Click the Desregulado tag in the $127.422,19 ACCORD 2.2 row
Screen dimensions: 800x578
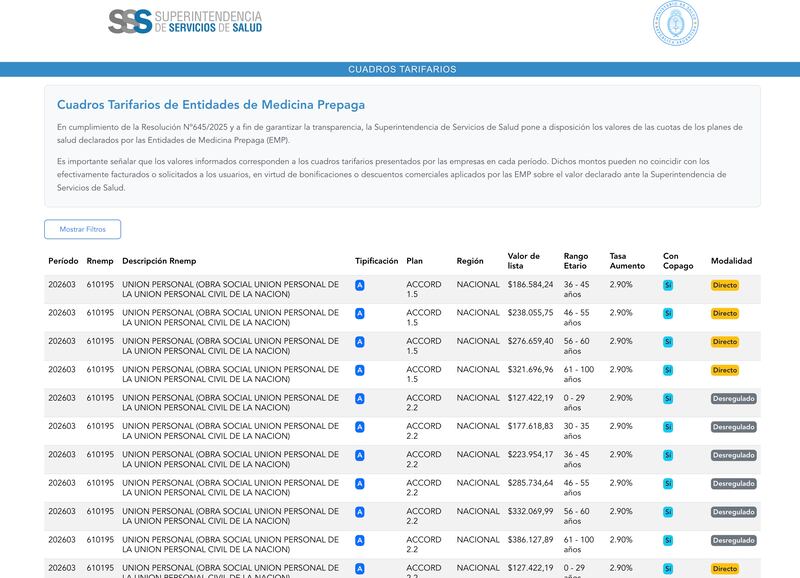(x=734, y=398)
